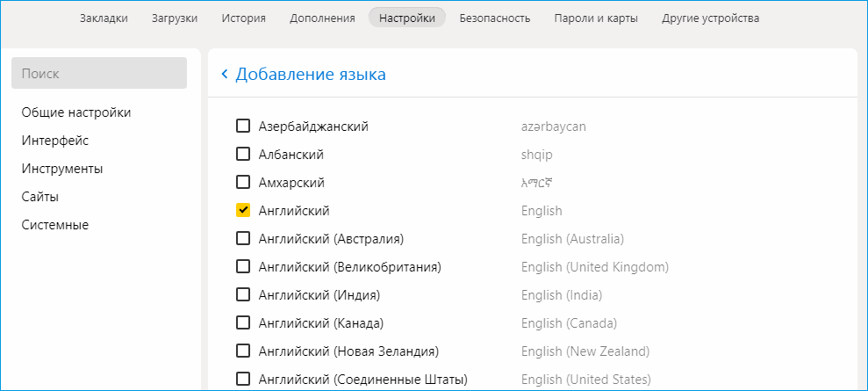Open Общие настройки in the sidebar

pos(76,112)
